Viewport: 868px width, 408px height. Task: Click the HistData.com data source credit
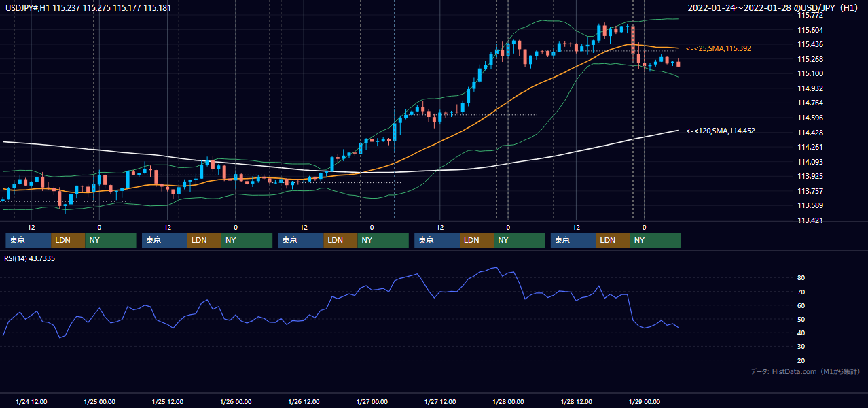click(x=806, y=371)
